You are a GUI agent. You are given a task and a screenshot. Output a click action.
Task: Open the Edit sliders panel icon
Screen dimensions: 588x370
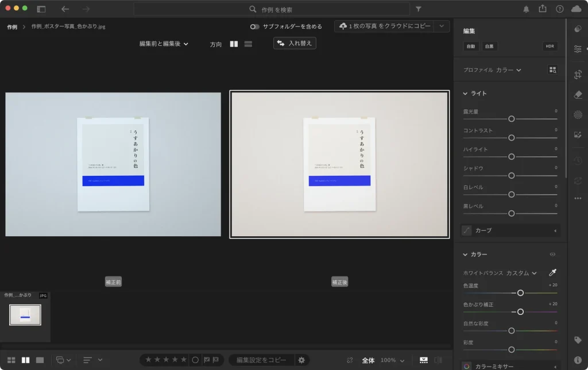point(578,49)
